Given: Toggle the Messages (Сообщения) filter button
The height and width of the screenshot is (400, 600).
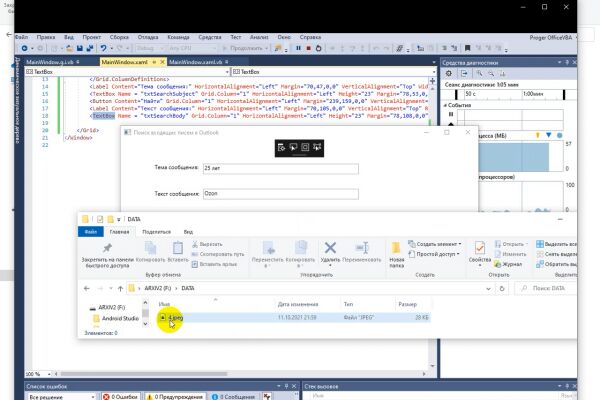Looking at the screenshot, I should 233,397.
